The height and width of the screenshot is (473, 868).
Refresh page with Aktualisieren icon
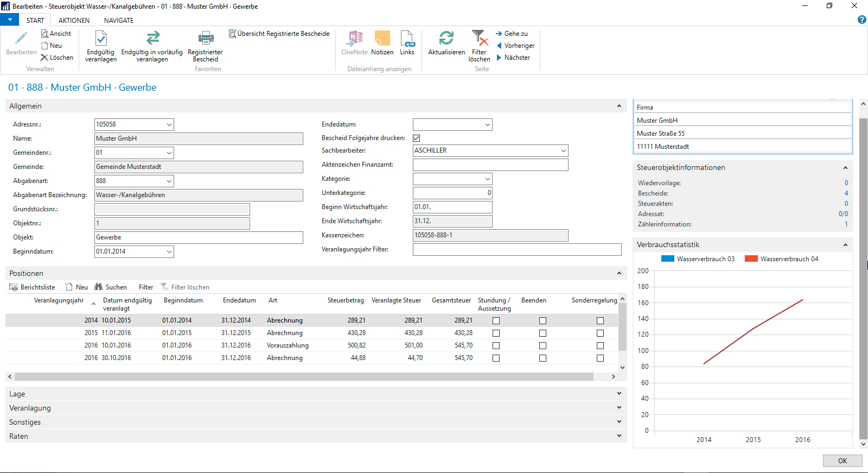pyautogui.click(x=446, y=39)
